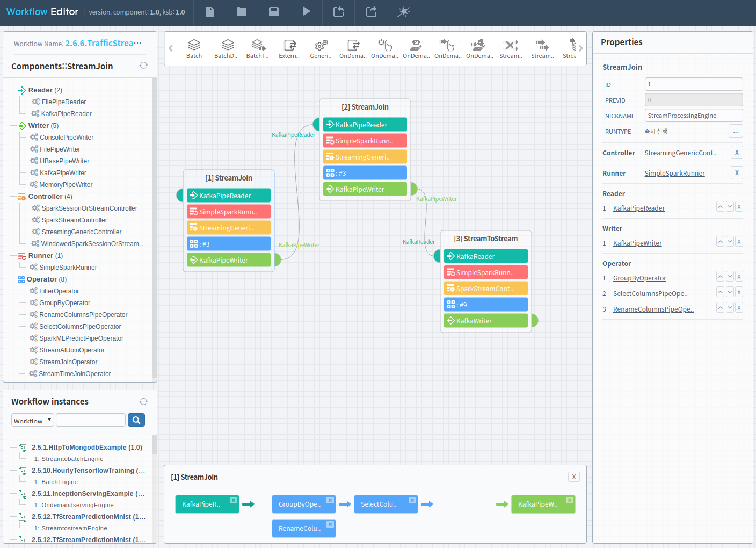Click the workflow instance search text box
Screen dimensions: 756x548
[91, 420]
